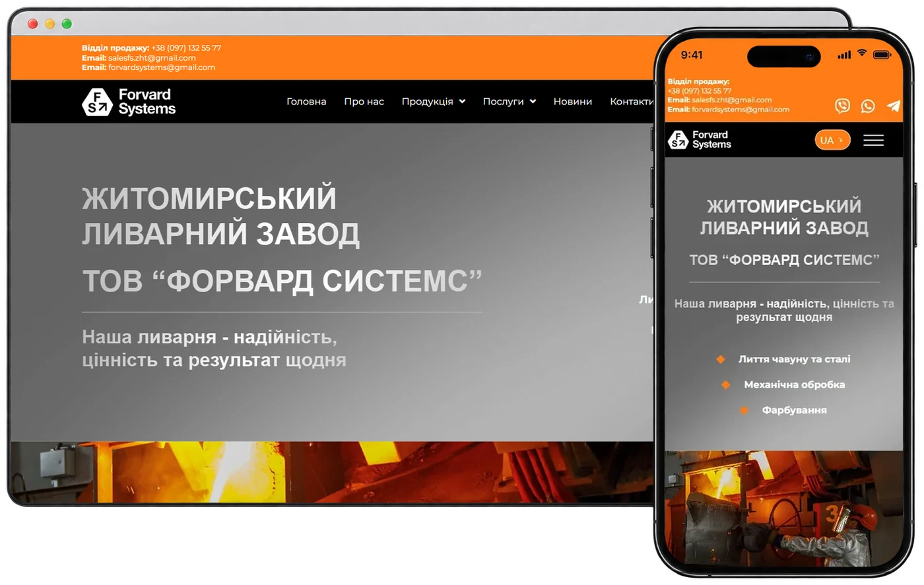Screen dimensions: 924x585
Task: Expand the Продукція dropdown arrow
Action: point(462,102)
